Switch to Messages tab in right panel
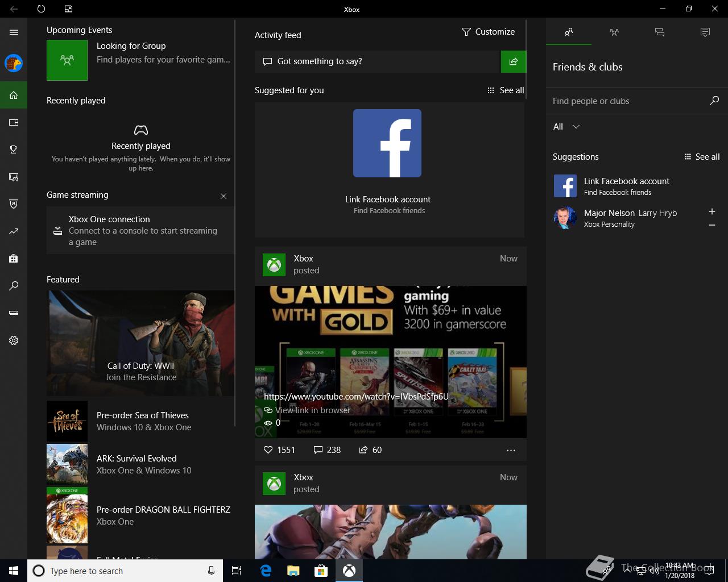The image size is (728, 582). point(660,32)
